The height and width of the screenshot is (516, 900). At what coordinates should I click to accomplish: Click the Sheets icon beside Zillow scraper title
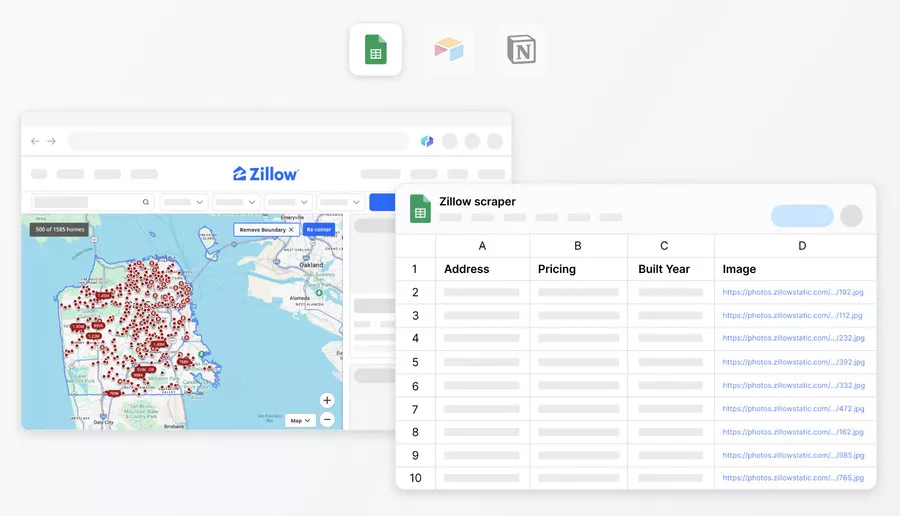[420, 208]
